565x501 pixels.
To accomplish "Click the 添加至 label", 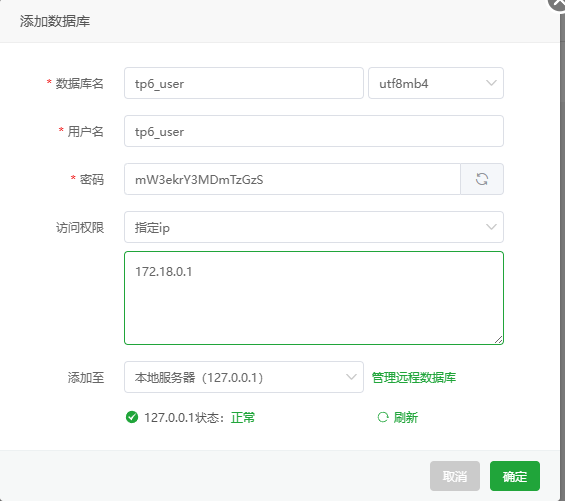I will (x=86, y=377).
